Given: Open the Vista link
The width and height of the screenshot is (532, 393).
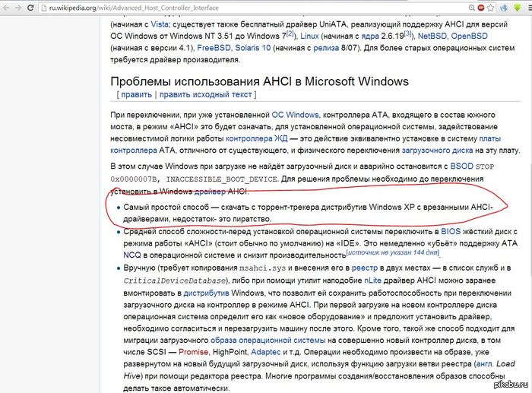Looking at the screenshot, I should point(160,24).
